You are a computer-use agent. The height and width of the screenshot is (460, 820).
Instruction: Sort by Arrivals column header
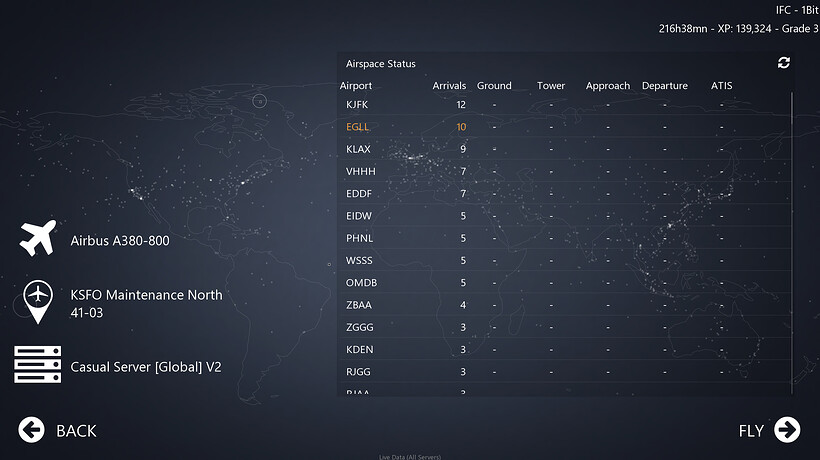(x=449, y=86)
